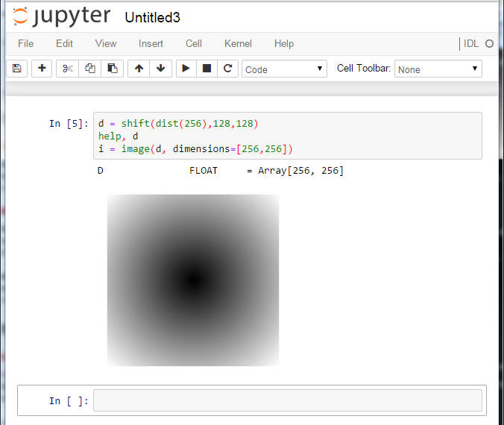Open the Insert menu
The width and height of the screenshot is (504, 425).
coord(151,43)
